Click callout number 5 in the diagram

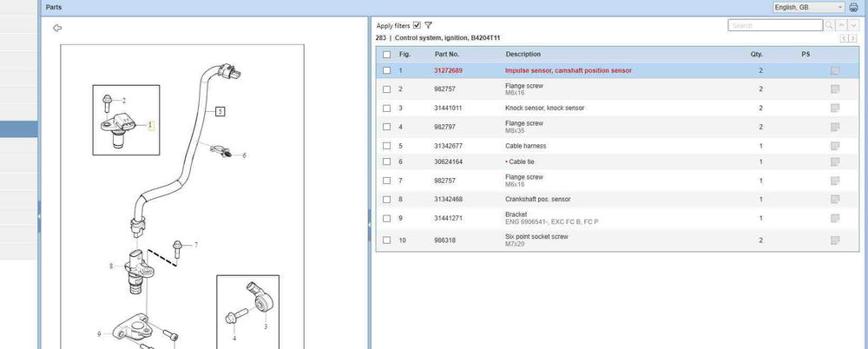point(220,112)
